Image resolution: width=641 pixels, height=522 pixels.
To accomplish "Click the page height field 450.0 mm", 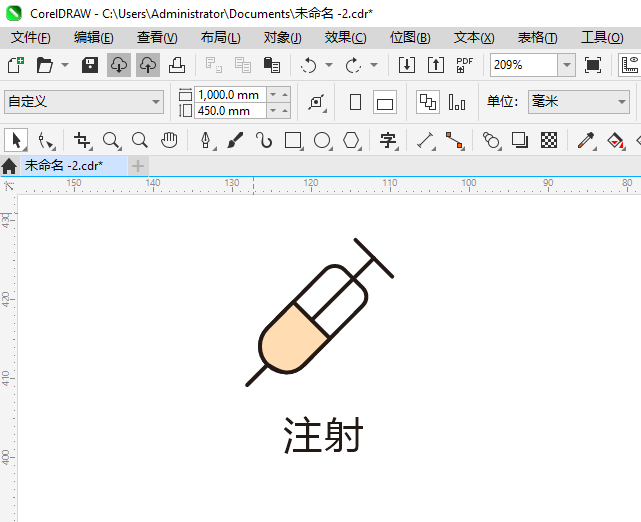I will [x=230, y=110].
